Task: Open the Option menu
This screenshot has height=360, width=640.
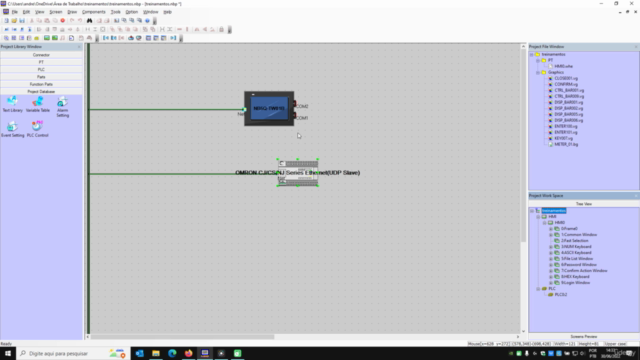Action: [x=131, y=12]
